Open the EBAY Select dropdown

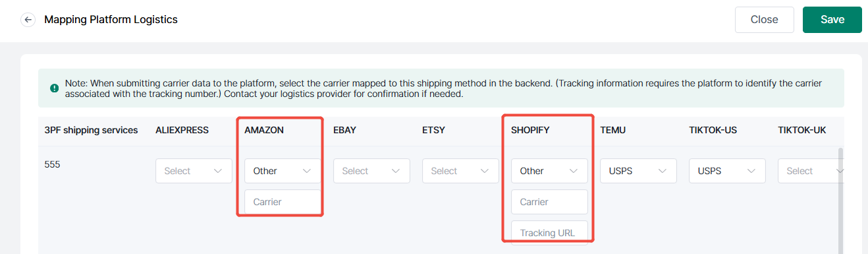tap(371, 171)
